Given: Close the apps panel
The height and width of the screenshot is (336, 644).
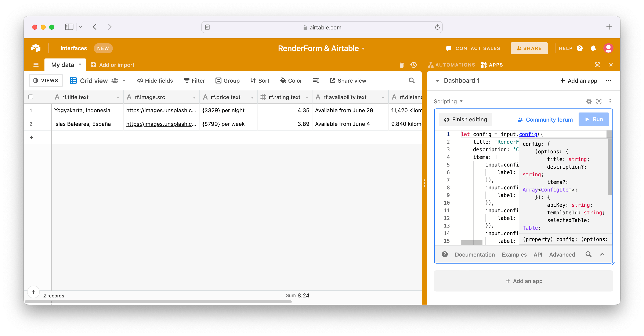Looking at the screenshot, I should pyautogui.click(x=611, y=65).
